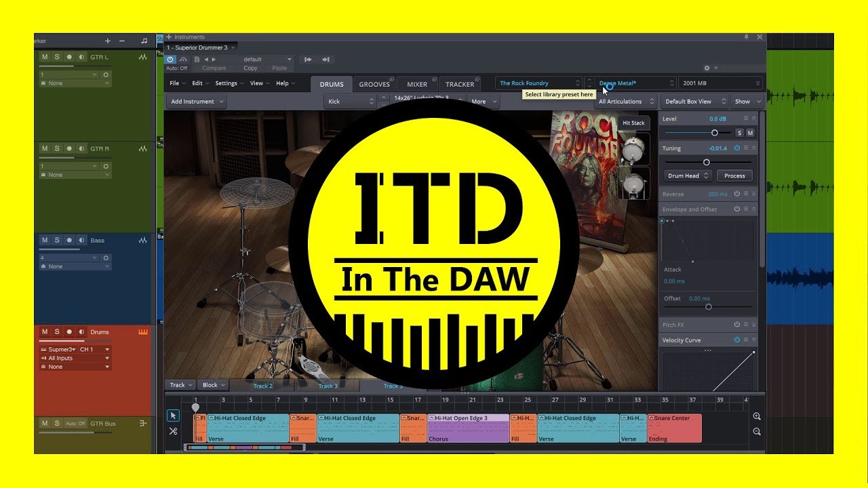Open the Dense Metal preset dropdown

click(x=636, y=83)
